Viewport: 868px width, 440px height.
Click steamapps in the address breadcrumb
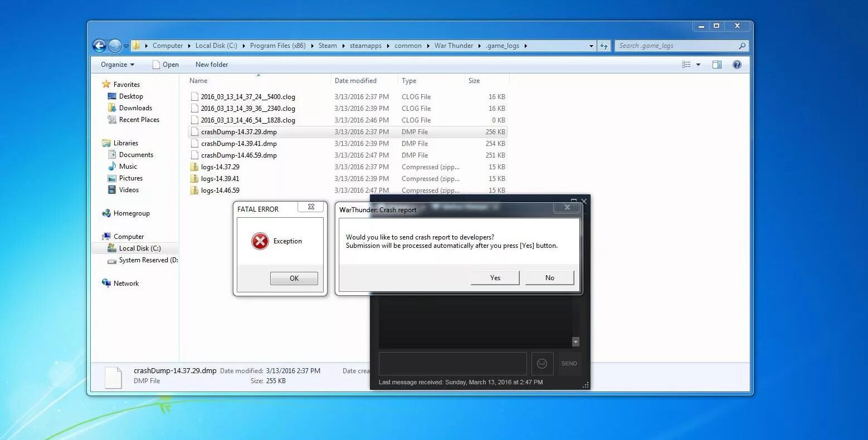click(x=365, y=46)
